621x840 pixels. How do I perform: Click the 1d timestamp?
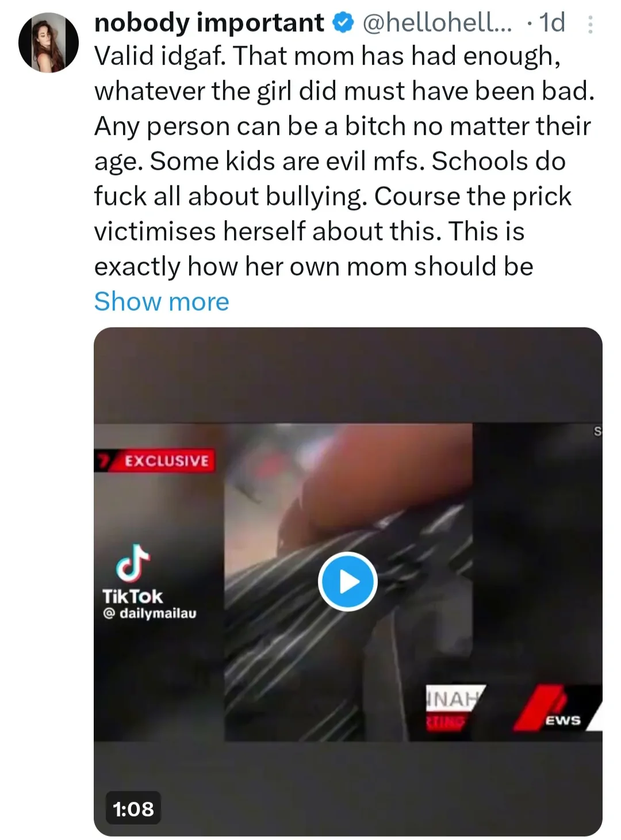552,23
